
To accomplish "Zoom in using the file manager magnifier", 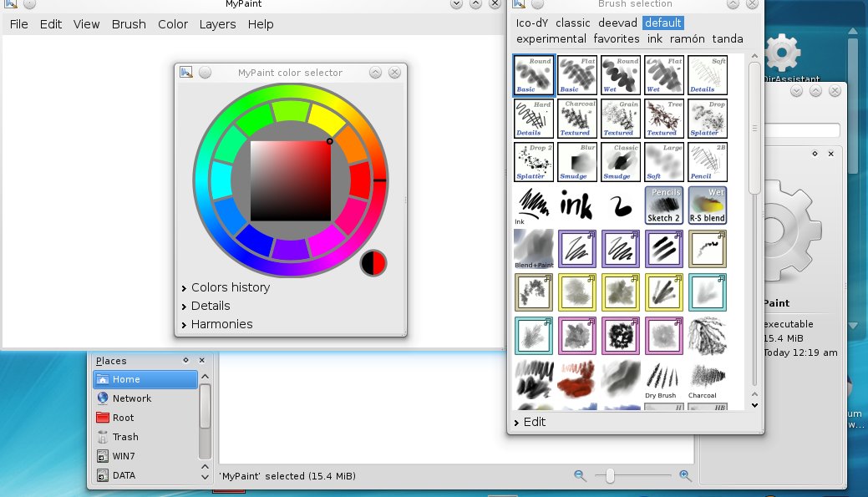I will 685,475.
